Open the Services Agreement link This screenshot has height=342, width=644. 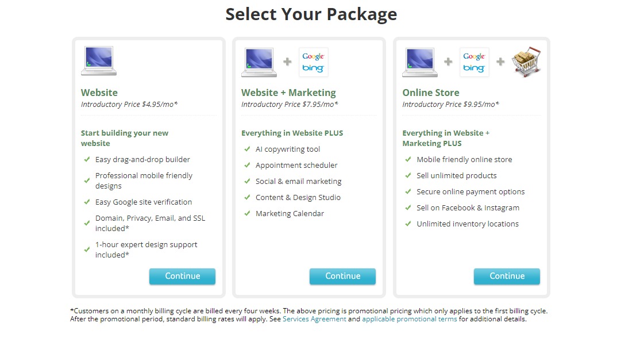coord(314,318)
